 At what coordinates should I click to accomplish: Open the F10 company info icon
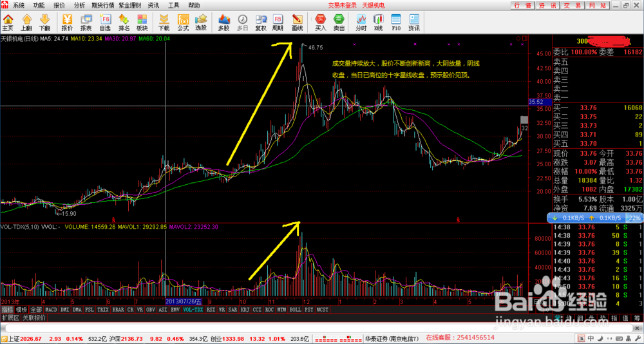coord(396,23)
